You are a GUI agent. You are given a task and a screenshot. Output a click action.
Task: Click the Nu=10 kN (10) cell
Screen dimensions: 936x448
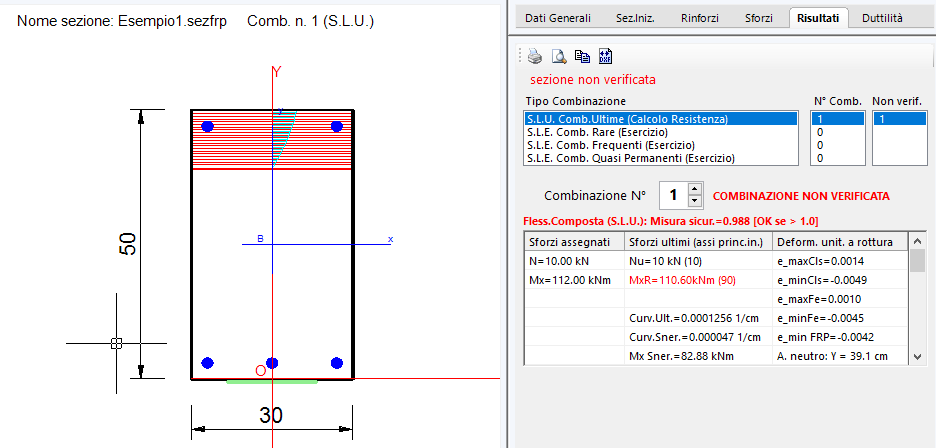(x=698, y=261)
